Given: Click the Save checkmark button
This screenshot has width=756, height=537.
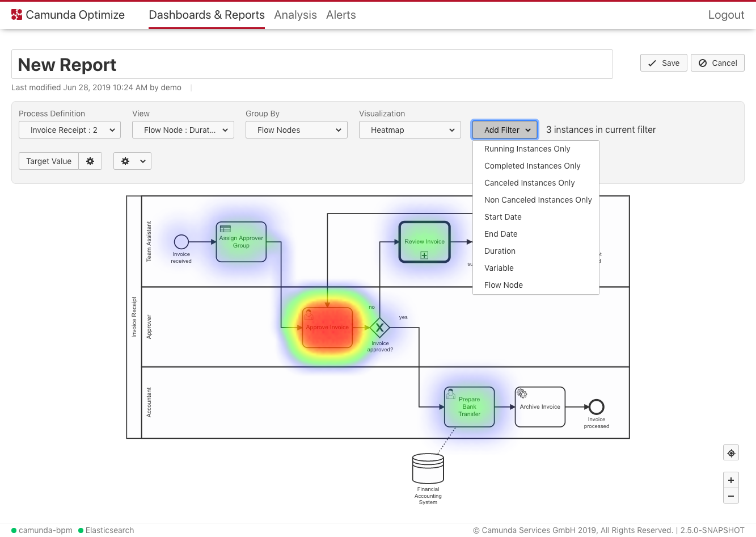Looking at the screenshot, I should tap(664, 63).
